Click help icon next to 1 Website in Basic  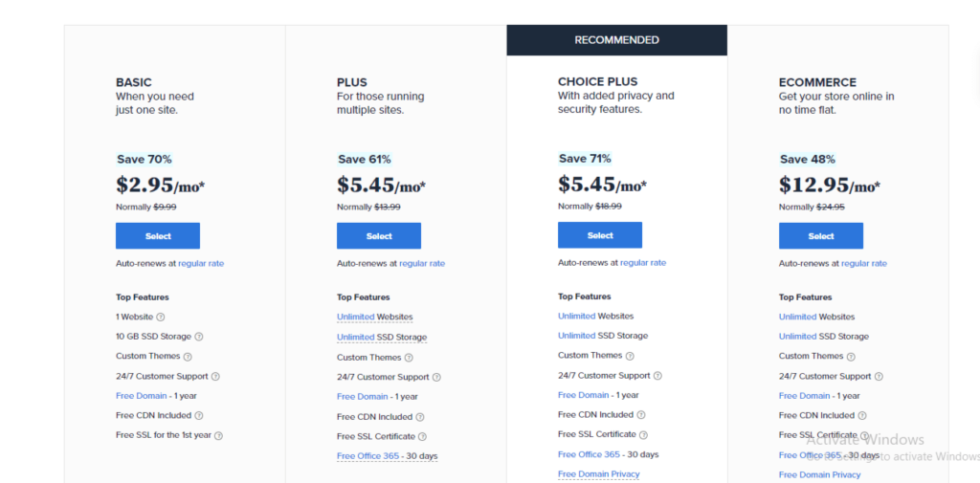(x=161, y=317)
